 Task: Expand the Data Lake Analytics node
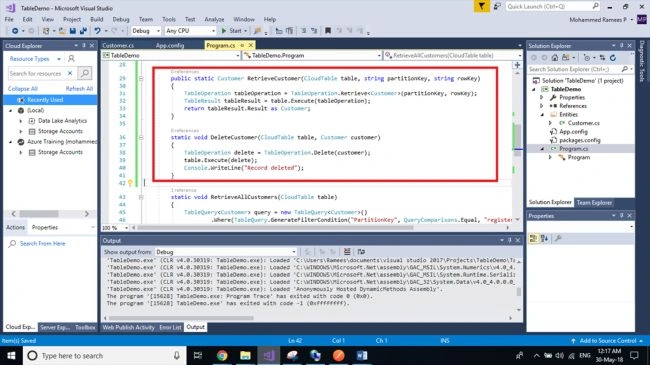(x=21, y=121)
